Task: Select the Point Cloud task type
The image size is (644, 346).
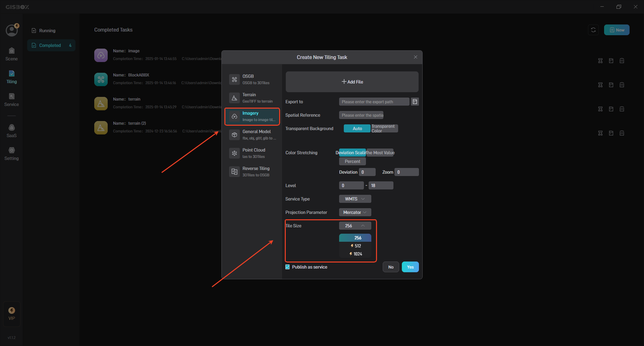Action: [252, 153]
